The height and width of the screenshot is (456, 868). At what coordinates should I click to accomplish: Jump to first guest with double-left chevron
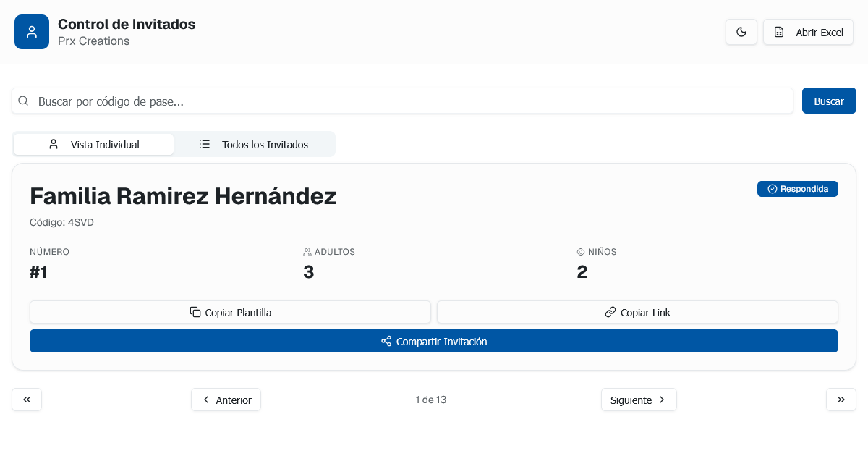[27, 400]
